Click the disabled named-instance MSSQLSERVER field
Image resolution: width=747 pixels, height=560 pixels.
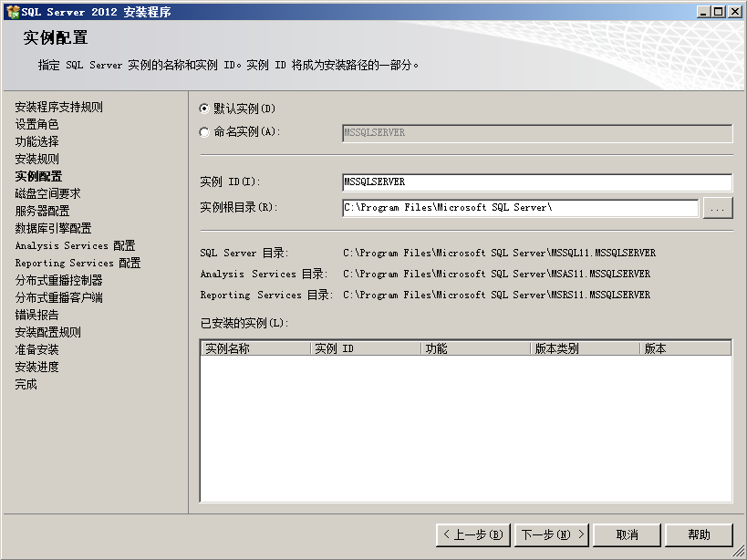[x=537, y=133]
